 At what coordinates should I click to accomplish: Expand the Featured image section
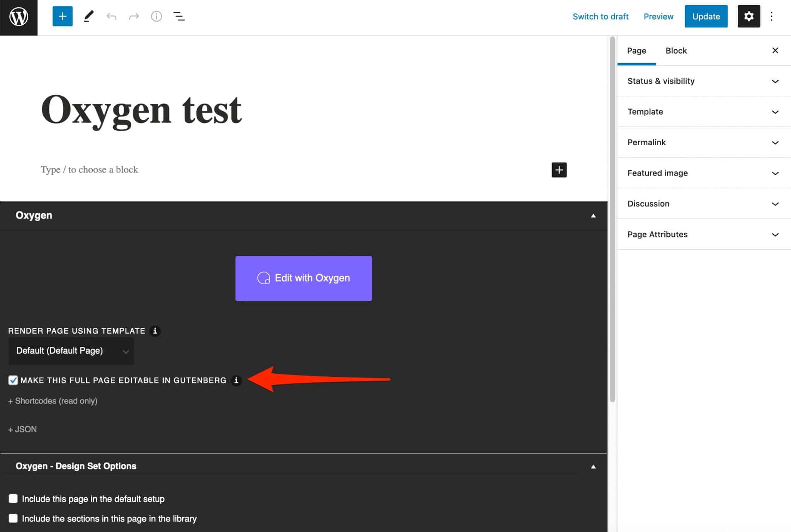click(703, 173)
